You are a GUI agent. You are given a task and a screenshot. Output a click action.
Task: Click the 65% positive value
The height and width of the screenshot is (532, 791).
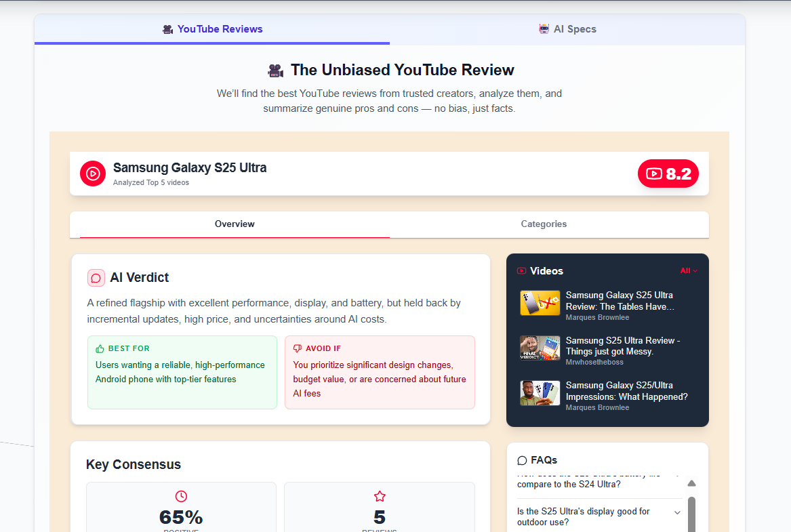(181, 517)
